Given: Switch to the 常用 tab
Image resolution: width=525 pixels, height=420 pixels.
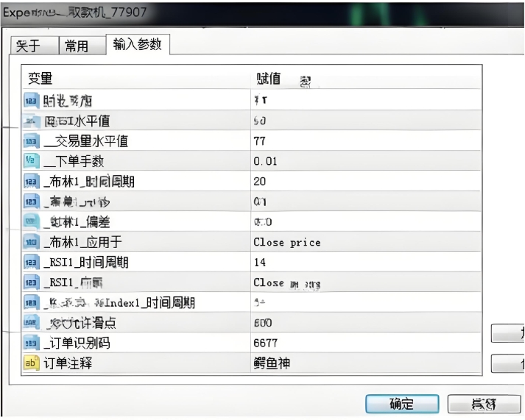Looking at the screenshot, I should pos(77,46).
